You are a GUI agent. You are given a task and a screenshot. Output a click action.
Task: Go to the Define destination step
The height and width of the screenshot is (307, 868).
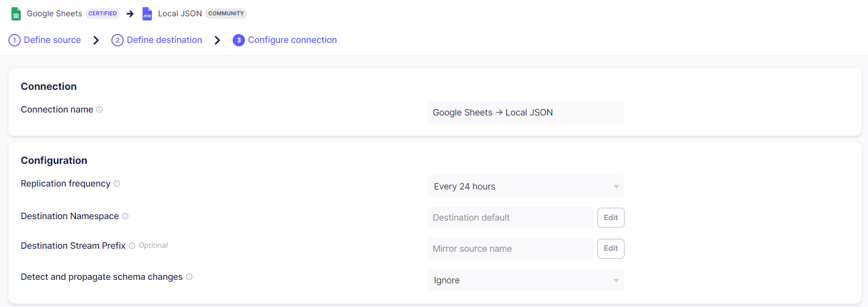(x=164, y=40)
